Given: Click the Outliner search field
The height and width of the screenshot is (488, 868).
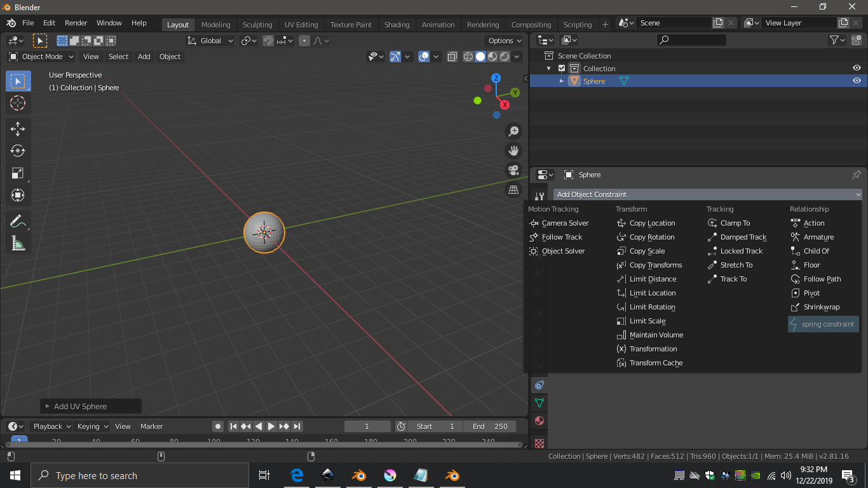Looking at the screenshot, I should click(x=691, y=40).
